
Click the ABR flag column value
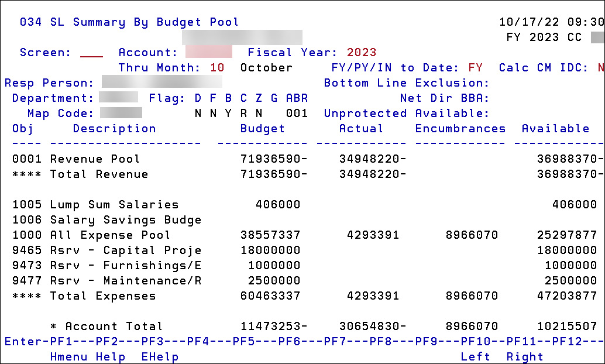(297, 113)
